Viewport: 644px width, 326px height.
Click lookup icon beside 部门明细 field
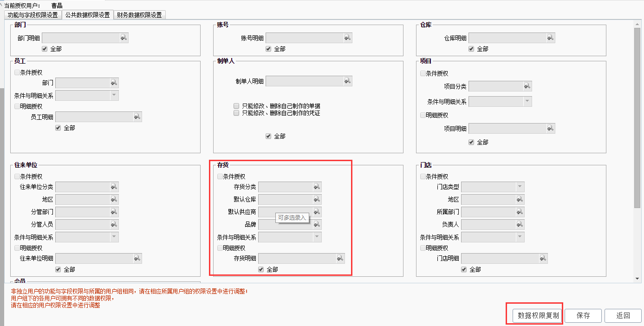tap(124, 38)
